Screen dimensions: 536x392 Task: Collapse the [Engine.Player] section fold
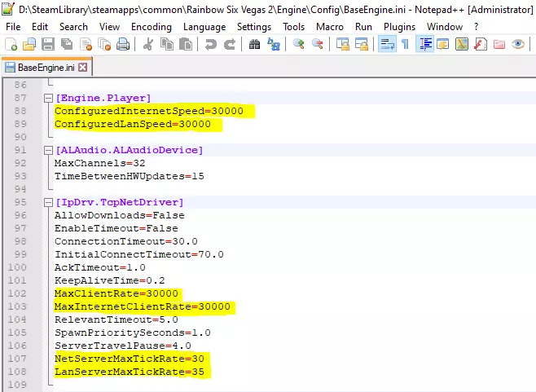[48, 98]
